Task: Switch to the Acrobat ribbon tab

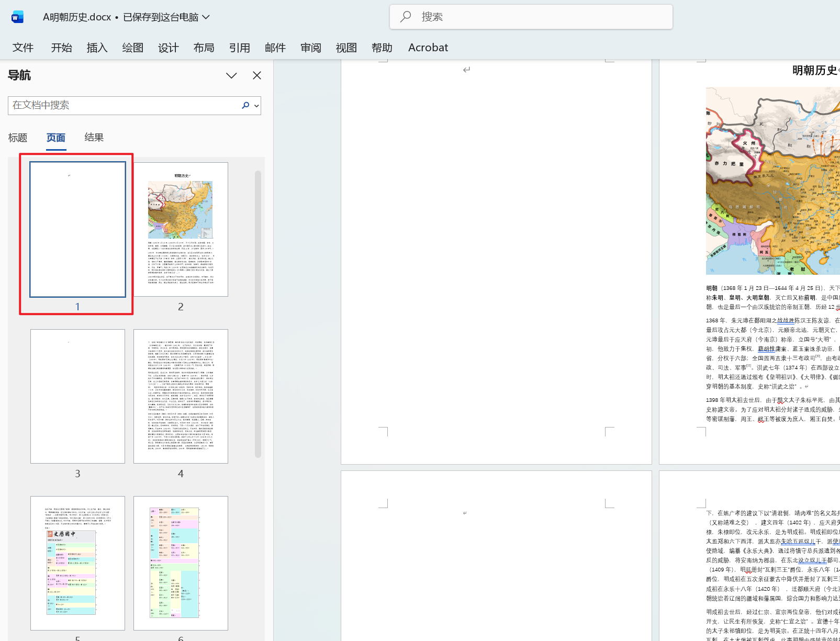Action: [428, 47]
